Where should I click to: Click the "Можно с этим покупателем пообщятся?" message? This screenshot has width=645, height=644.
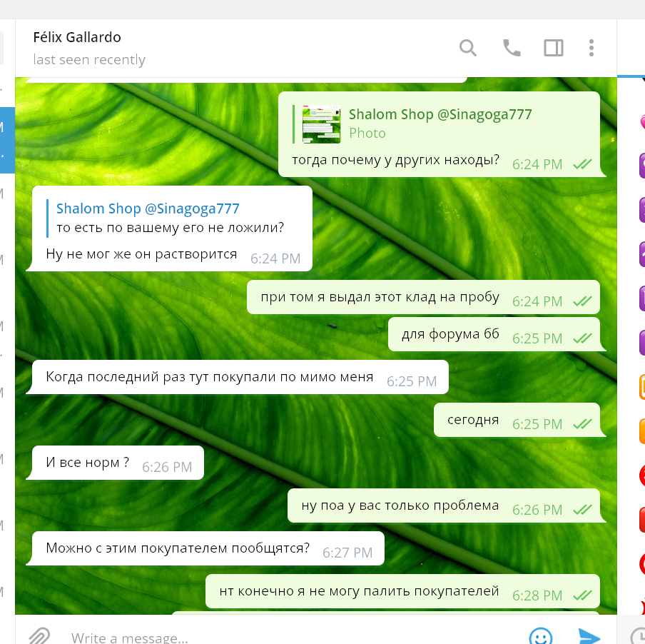[x=178, y=548]
